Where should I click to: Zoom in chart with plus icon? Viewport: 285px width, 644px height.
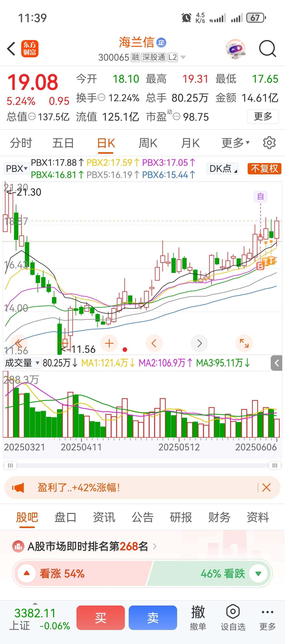click(109, 343)
